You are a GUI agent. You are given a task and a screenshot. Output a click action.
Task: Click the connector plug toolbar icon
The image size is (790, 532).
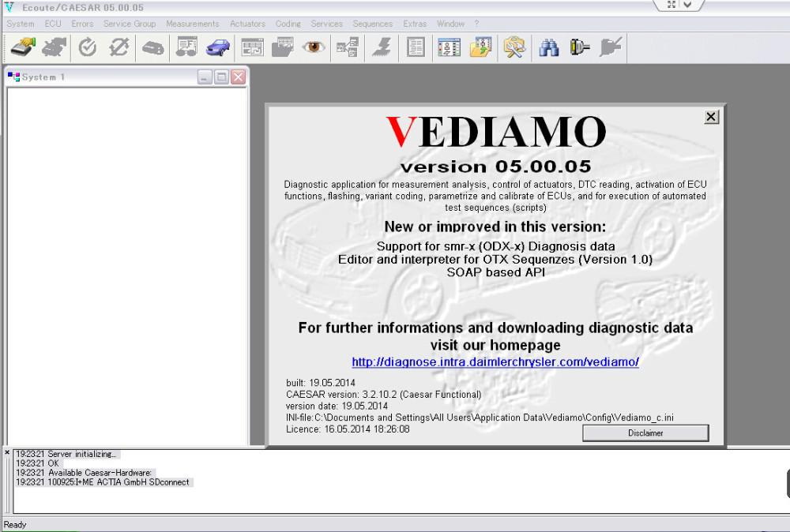click(x=579, y=48)
